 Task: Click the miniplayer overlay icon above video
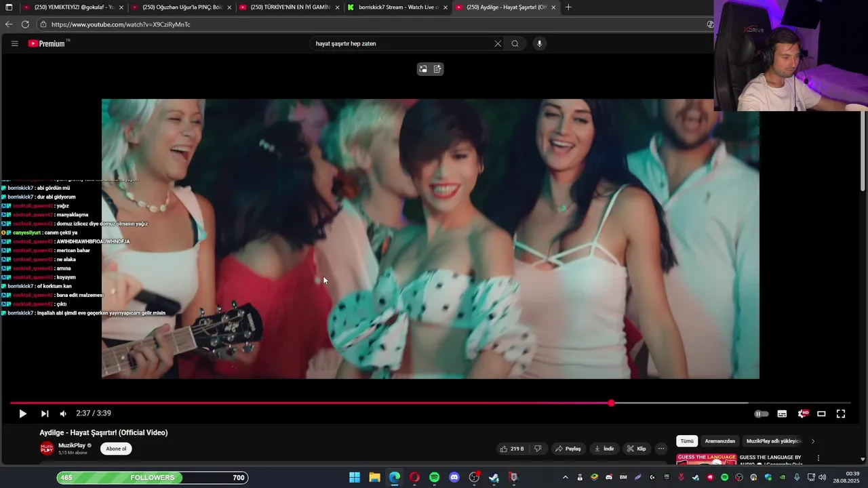(x=423, y=68)
